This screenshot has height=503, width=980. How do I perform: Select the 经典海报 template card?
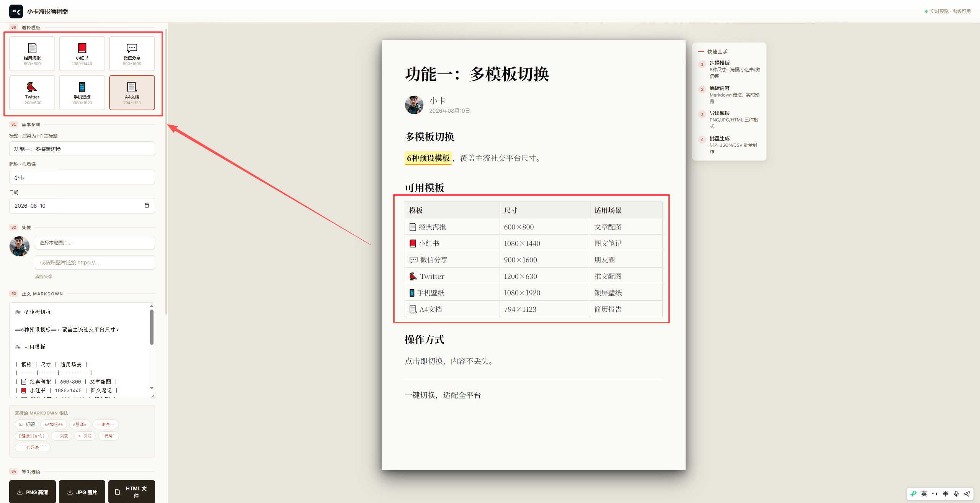pos(32,54)
